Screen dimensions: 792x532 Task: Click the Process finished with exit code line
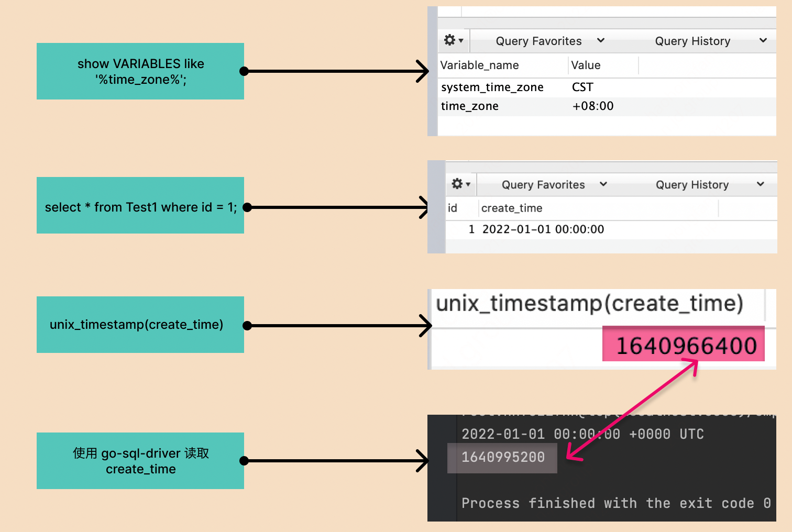point(616,503)
